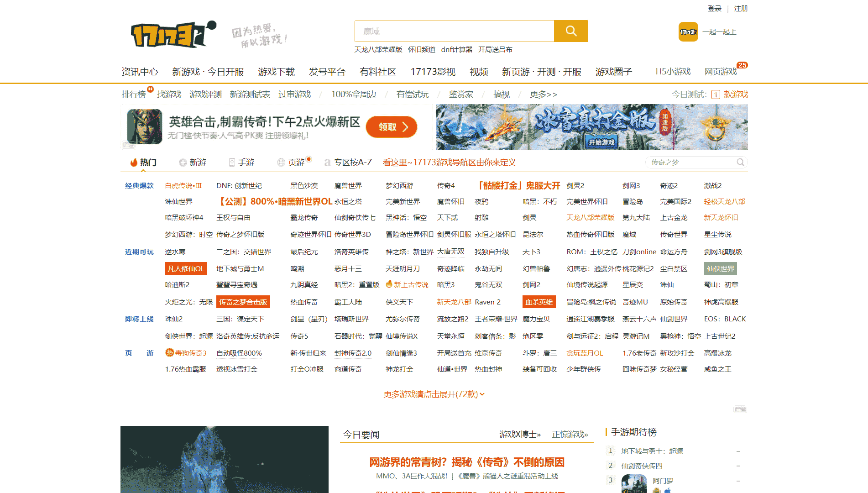Open the 游戏X博士» link

click(520, 435)
